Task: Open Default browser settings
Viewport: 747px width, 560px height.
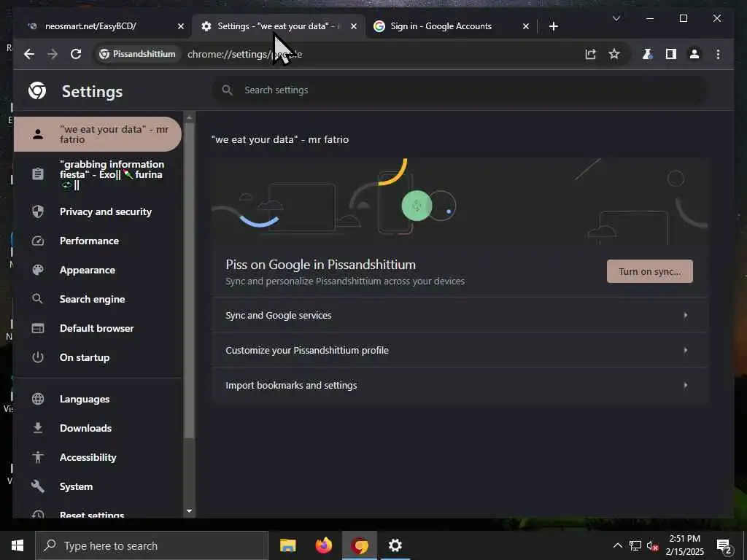Action: tap(98, 328)
